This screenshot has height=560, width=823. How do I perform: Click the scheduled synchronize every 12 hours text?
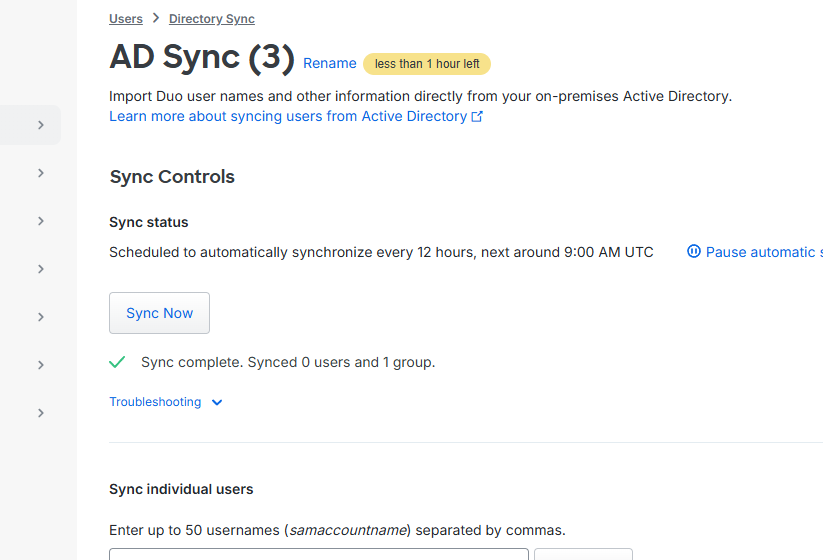381,252
